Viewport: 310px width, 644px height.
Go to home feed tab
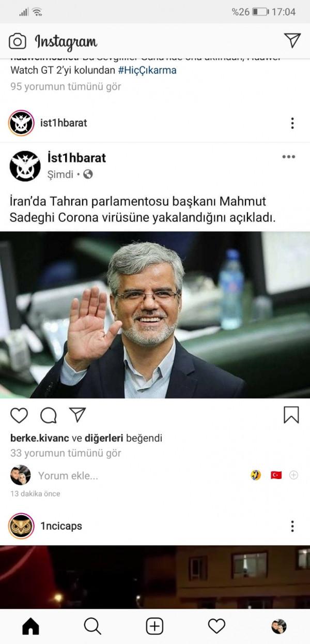pyautogui.click(x=31, y=626)
